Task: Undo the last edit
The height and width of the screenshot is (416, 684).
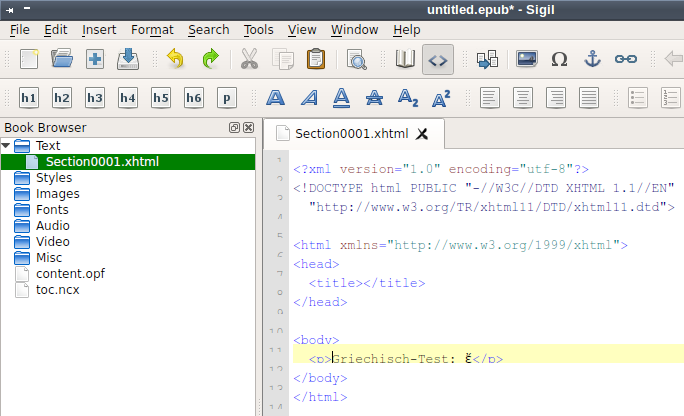Action: (175, 59)
